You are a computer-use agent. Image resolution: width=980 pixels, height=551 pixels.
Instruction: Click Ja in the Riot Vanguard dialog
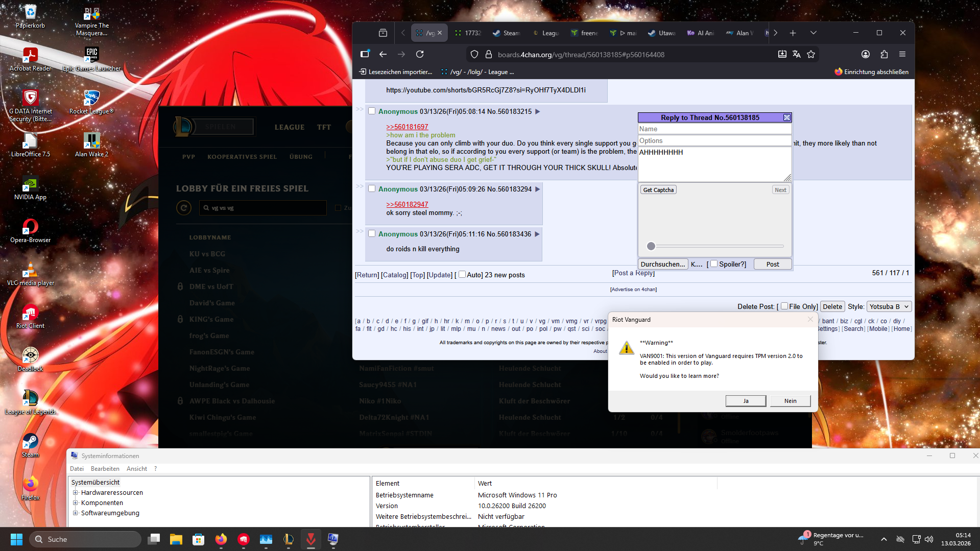coord(746,401)
